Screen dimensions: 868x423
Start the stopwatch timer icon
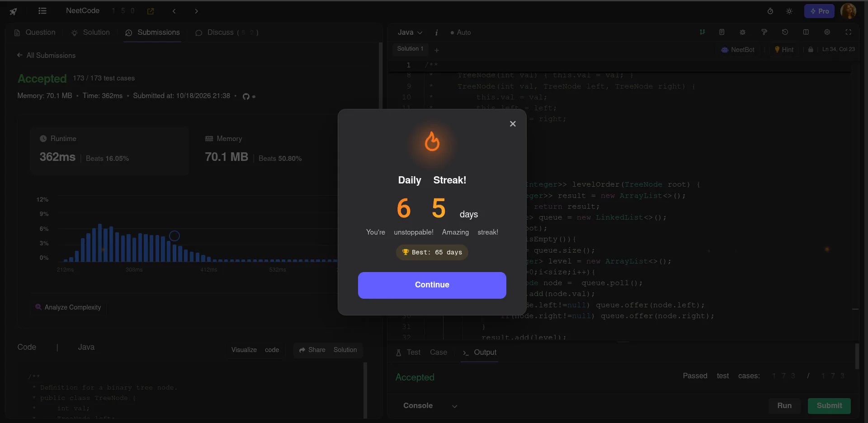(770, 11)
